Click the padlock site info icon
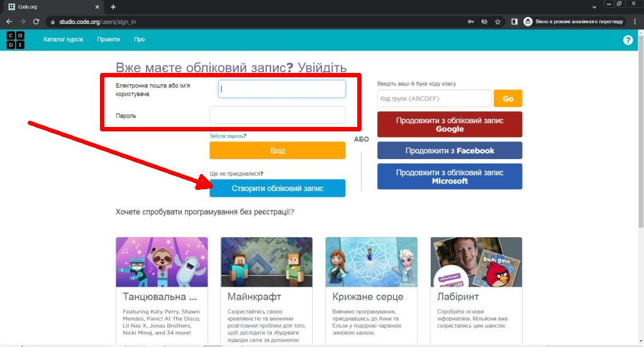Screen dimensions: 644x347 (x=53, y=22)
